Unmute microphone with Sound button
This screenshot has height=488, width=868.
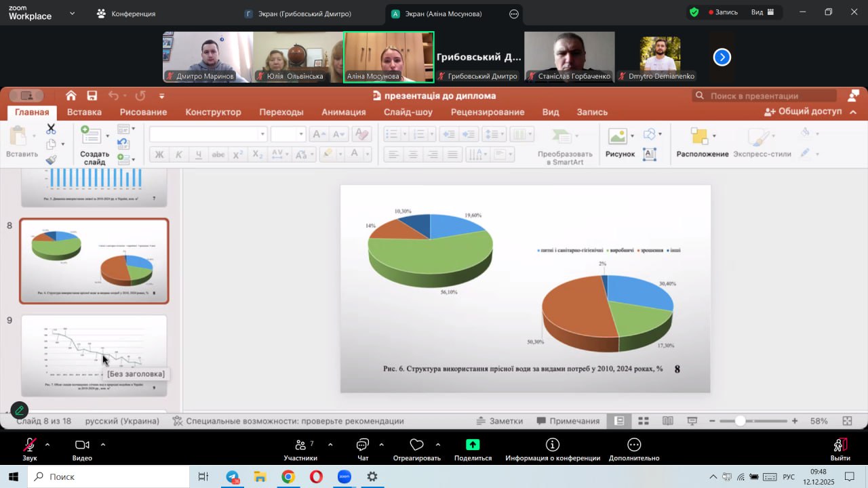pos(30,445)
